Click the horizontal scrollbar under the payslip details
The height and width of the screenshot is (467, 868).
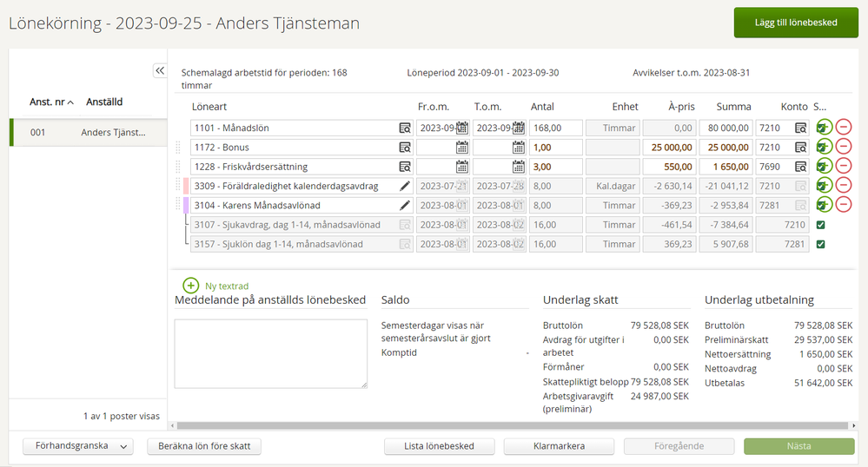pyautogui.click(x=511, y=425)
